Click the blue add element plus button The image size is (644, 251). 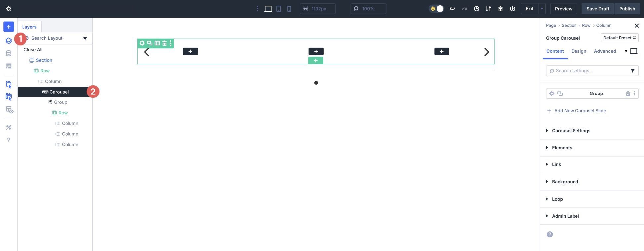(x=9, y=27)
